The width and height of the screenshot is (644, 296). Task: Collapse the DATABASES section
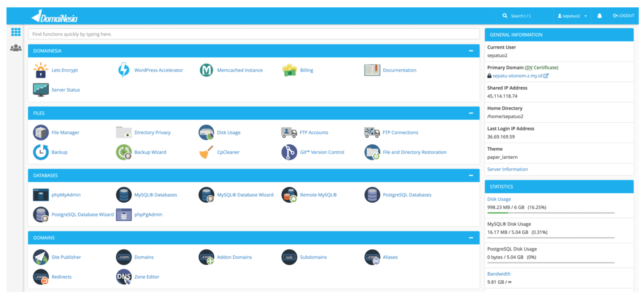[471, 176]
